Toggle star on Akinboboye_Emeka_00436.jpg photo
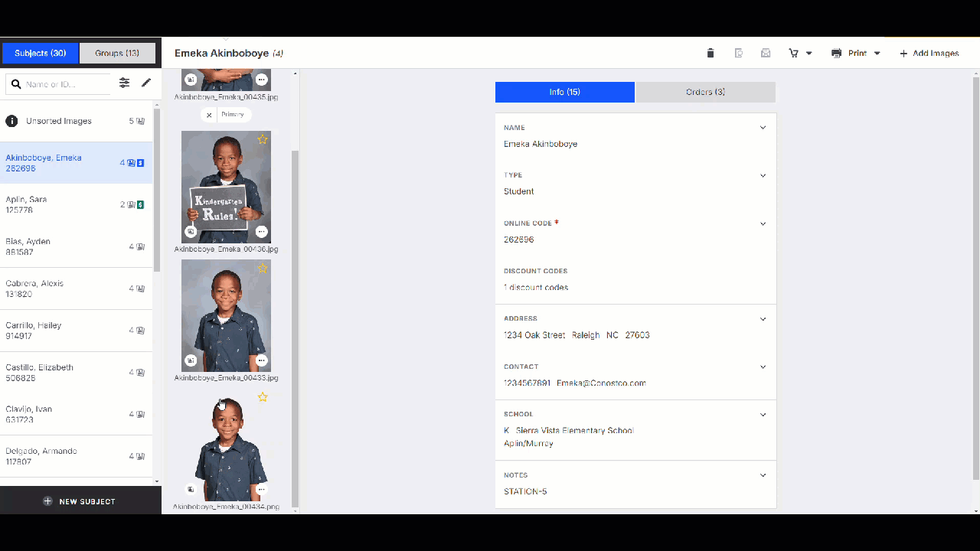Screen dimensions: 980x551 [263, 139]
